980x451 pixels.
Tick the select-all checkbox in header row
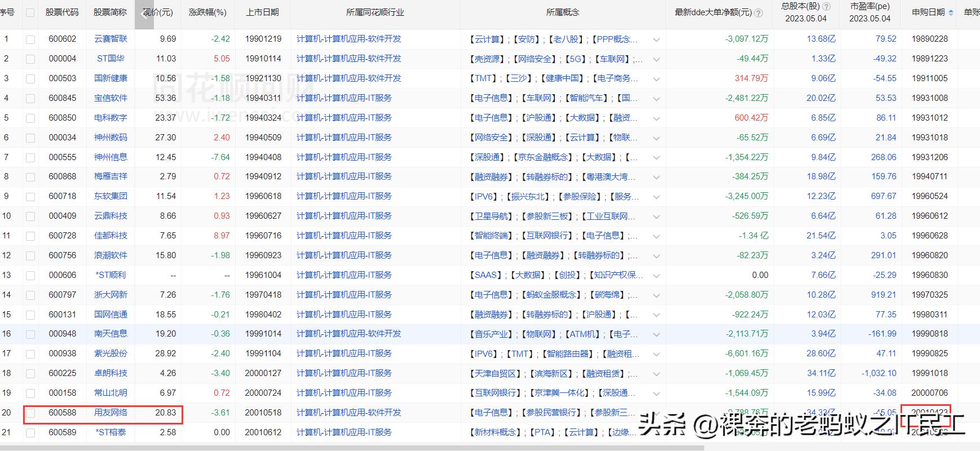(30, 12)
